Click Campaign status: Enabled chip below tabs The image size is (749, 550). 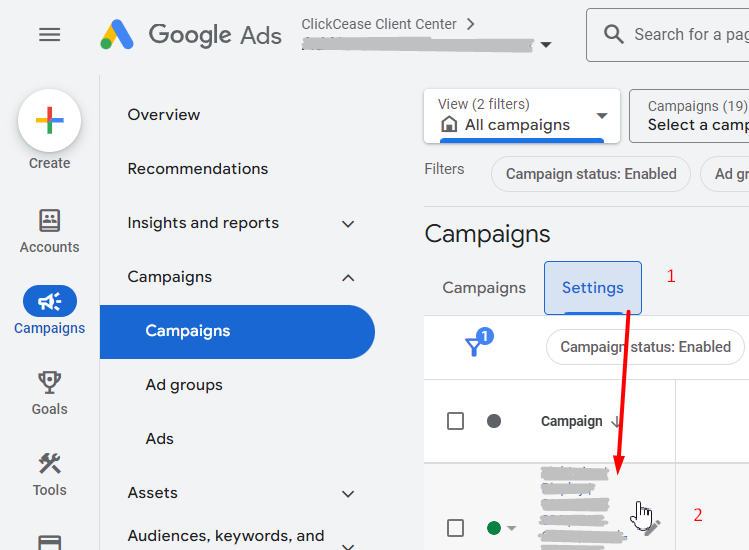click(645, 347)
